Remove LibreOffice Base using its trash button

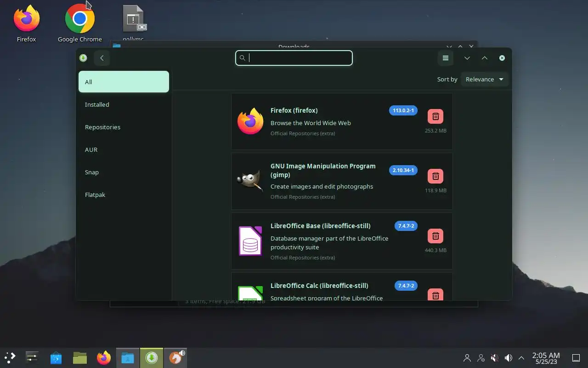pos(435,236)
